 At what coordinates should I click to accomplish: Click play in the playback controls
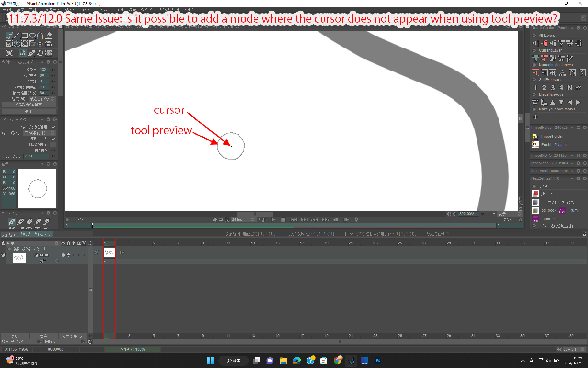coord(273,220)
